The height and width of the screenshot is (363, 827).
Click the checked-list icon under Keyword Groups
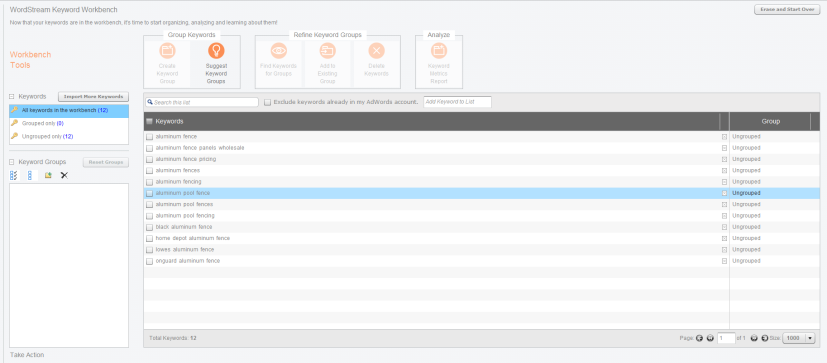point(14,176)
